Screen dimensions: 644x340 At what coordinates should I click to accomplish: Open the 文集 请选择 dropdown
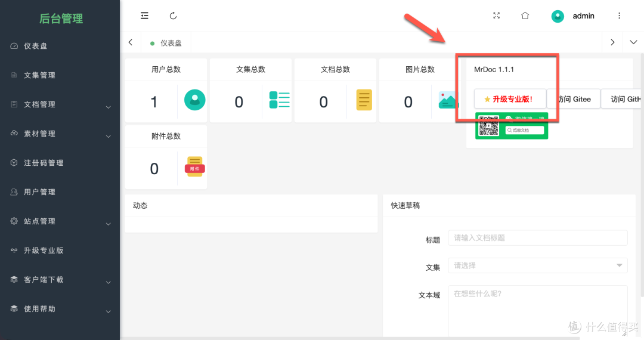[x=538, y=265]
